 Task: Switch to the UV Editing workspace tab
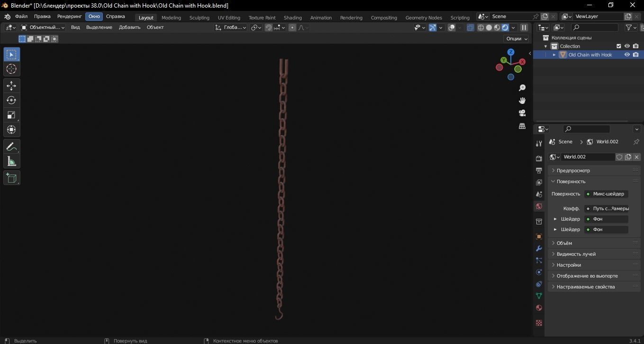click(229, 18)
